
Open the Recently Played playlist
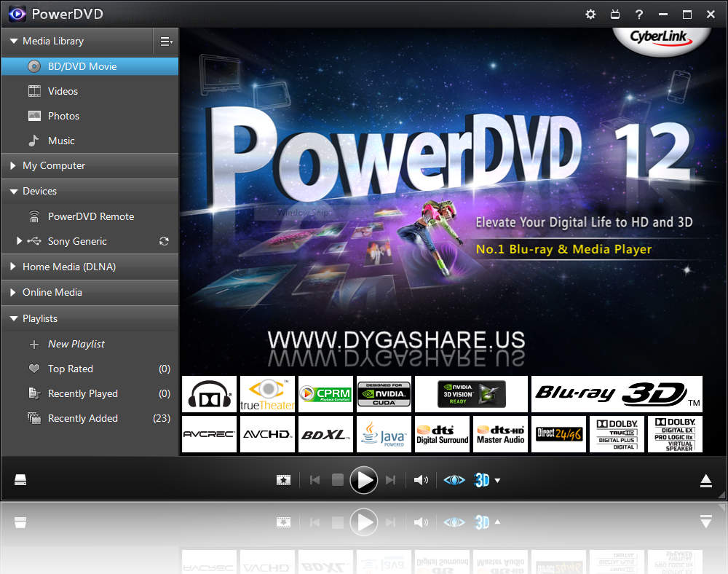click(90, 393)
